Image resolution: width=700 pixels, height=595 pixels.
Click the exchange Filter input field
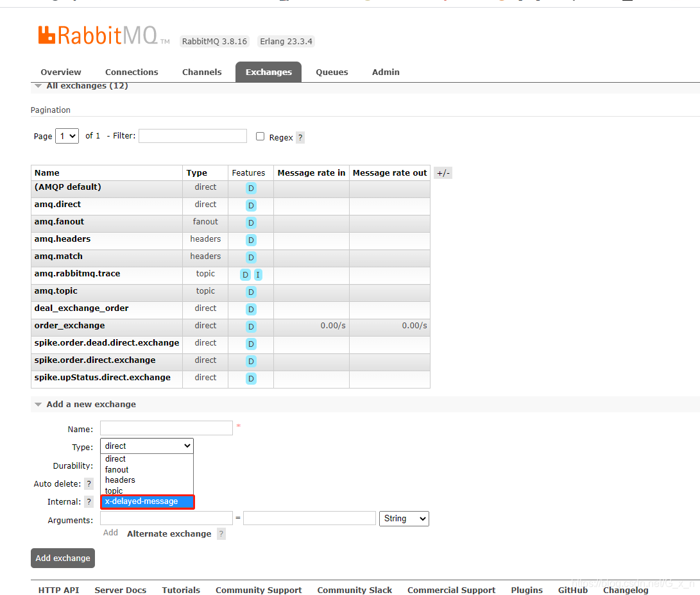click(x=193, y=136)
